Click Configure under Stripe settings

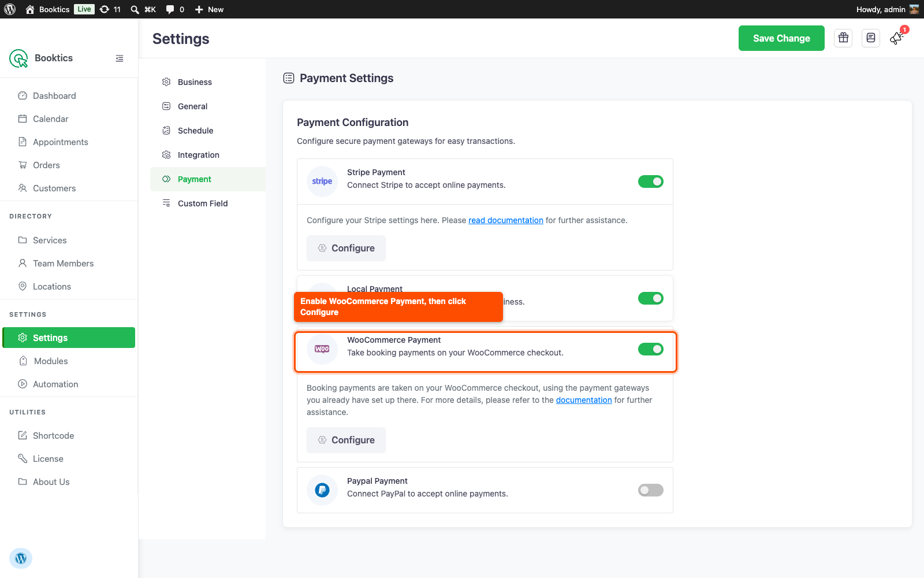[x=346, y=248]
